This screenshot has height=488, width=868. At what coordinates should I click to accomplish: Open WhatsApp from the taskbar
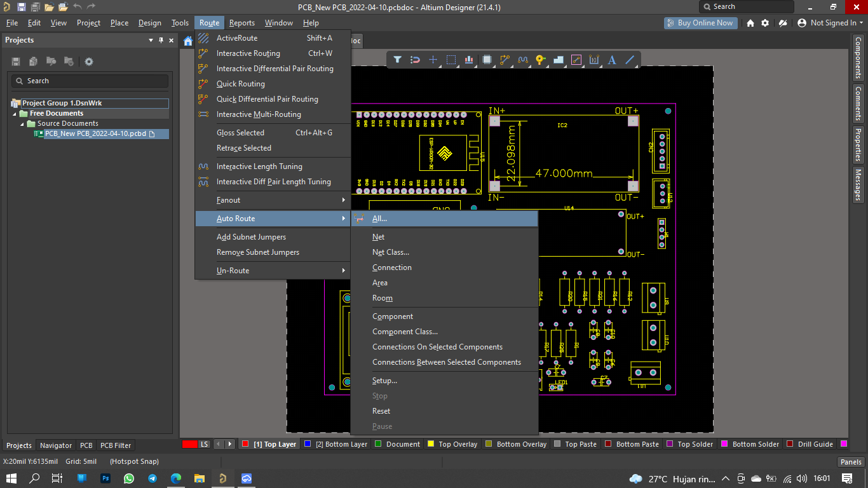pos(129,478)
